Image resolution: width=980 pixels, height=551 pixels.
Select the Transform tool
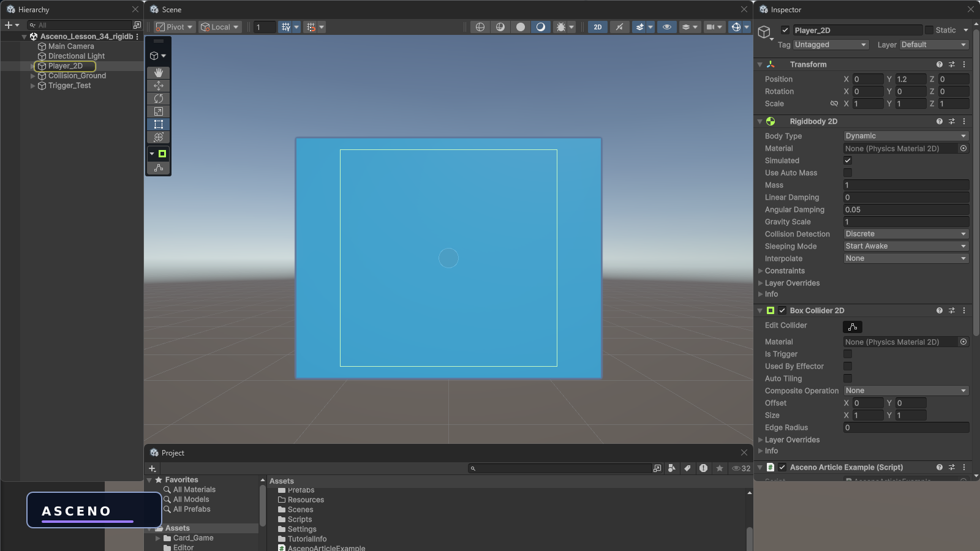point(159,137)
